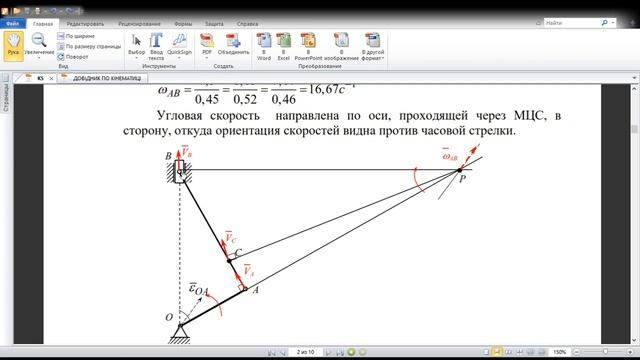This screenshot has width=640, height=360.
Task: Go to previous page button
Action: pyautogui.click(x=282, y=352)
